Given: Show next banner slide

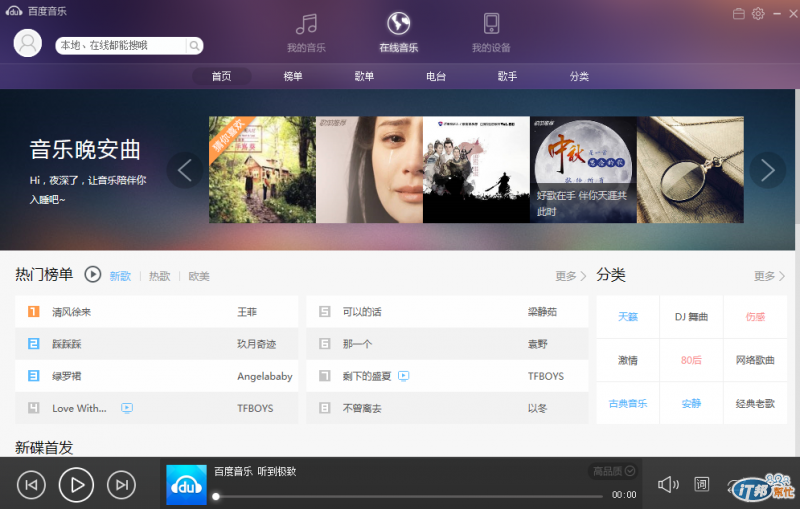Looking at the screenshot, I should pyautogui.click(x=768, y=170).
